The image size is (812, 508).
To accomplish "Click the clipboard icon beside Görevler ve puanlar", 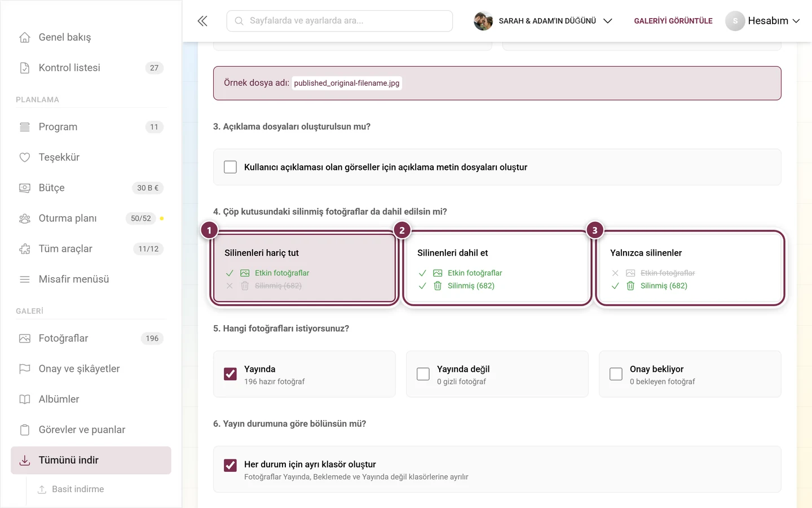I will click(x=25, y=430).
